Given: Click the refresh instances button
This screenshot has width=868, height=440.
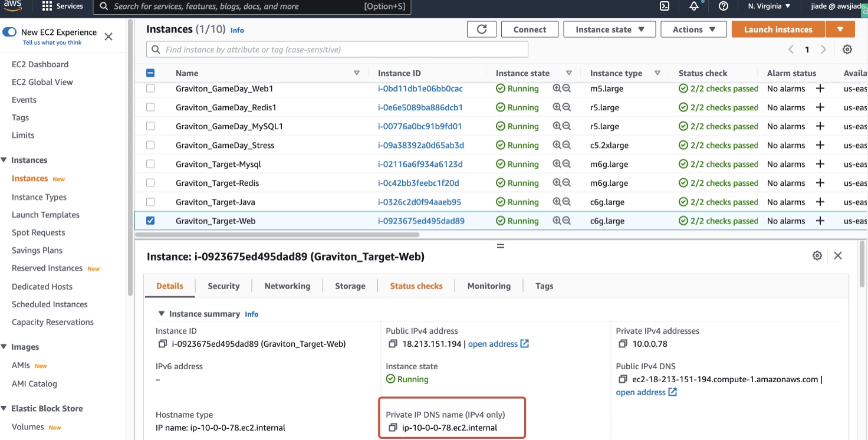Looking at the screenshot, I should pyautogui.click(x=482, y=29).
